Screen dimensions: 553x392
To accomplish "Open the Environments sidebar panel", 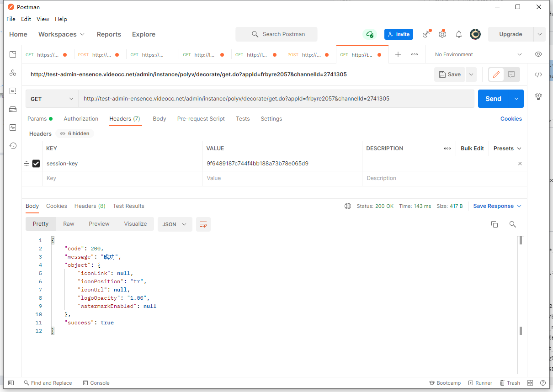I will click(13, 91).
